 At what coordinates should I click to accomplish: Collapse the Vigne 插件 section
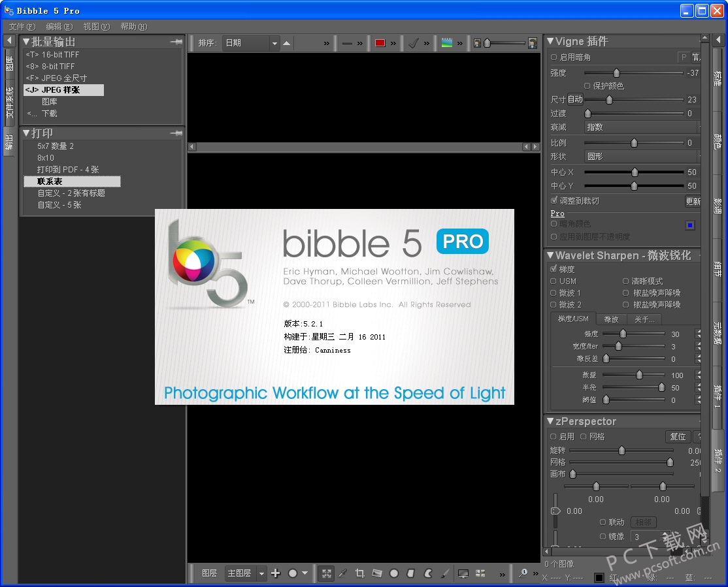550,41
